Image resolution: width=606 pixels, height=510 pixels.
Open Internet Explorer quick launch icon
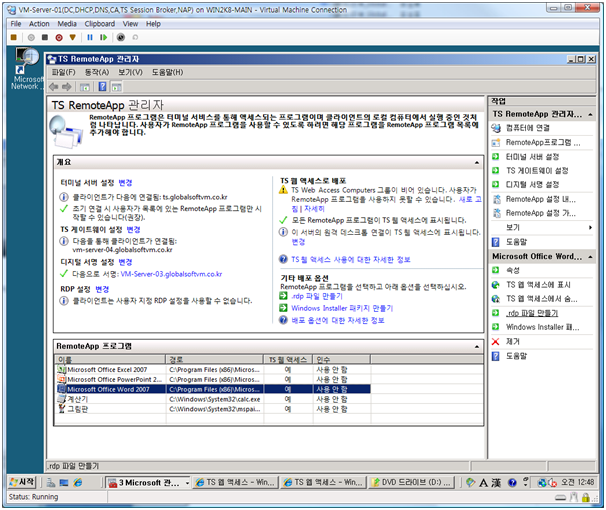[78, 483]
